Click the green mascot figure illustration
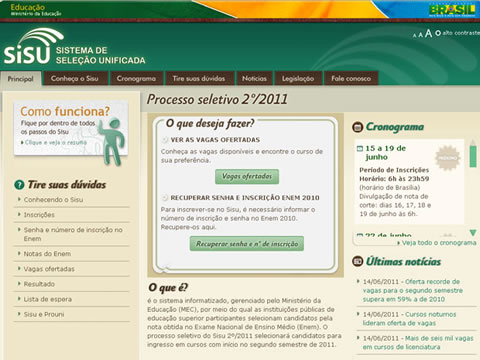480x360 pixels. pyautogui.click(x=113, y=141)
